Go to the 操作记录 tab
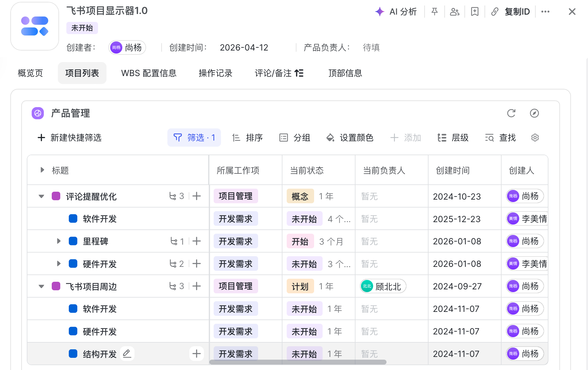Screen dimensions: 588x370 215,73
